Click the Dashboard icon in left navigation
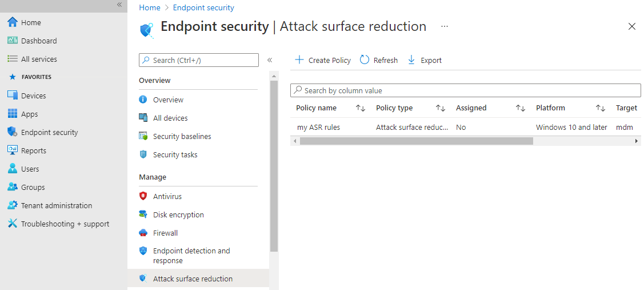Viewport: 644px width, 290px height. [x=13, y=41]
